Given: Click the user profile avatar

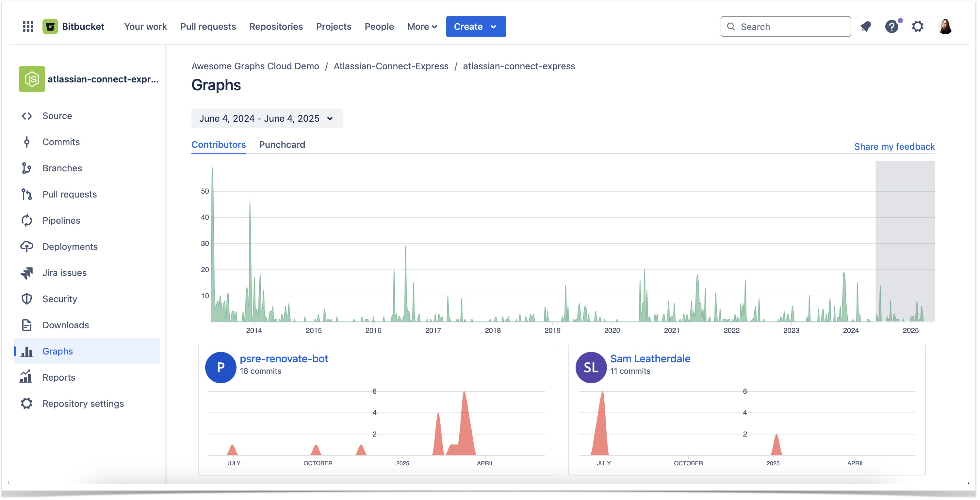Looking at the screenshot, I should 945,27.
